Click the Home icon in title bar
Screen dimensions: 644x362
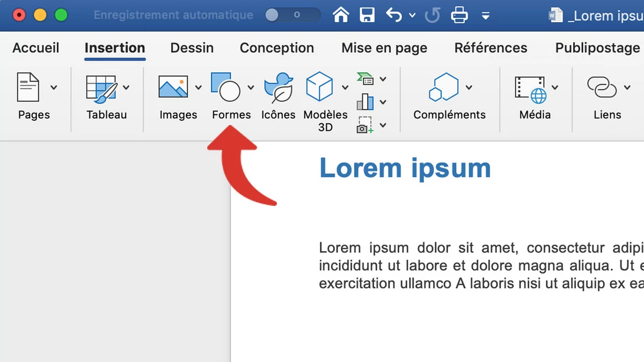[x=341, y=15]
